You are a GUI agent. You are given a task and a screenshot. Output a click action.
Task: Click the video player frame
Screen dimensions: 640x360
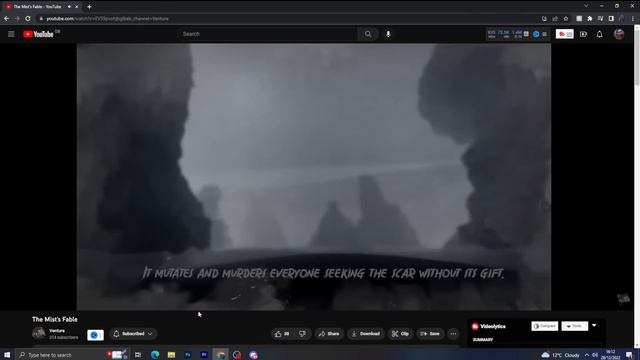tap(314, 177)
